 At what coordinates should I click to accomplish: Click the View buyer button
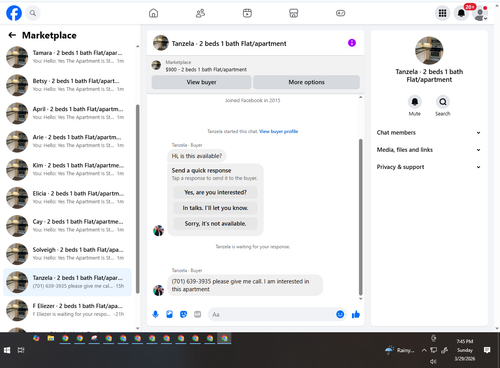tap(201, 82)
